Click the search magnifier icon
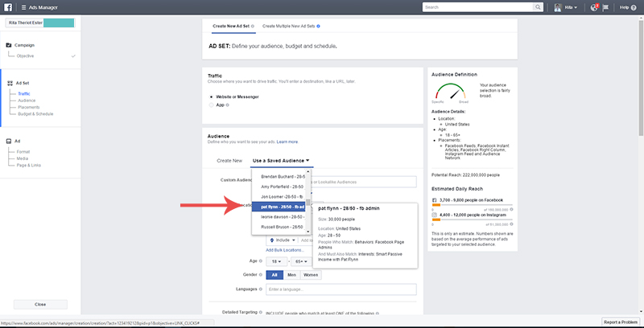This screenshot has width=644, height=328. click(x=538, y=7)
